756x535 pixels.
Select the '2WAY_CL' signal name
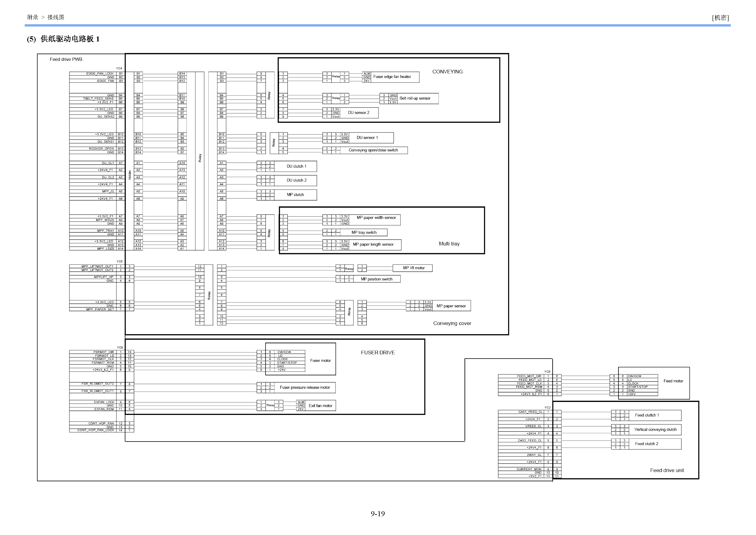click(534, 455)
